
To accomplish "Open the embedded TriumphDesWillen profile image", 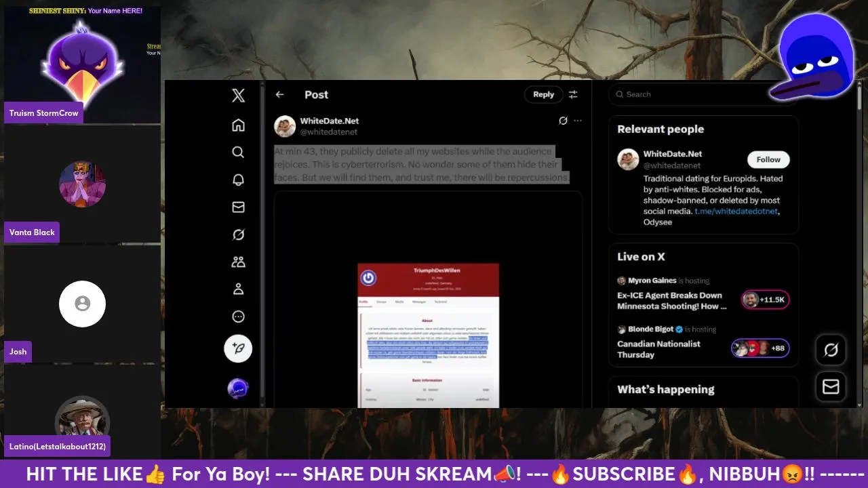I will point(429,335).
